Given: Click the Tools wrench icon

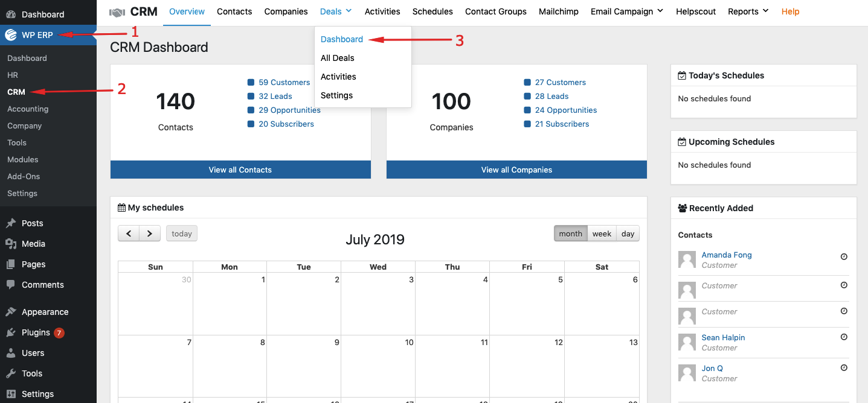Looking at the screenshot, I should click(11, 373).
